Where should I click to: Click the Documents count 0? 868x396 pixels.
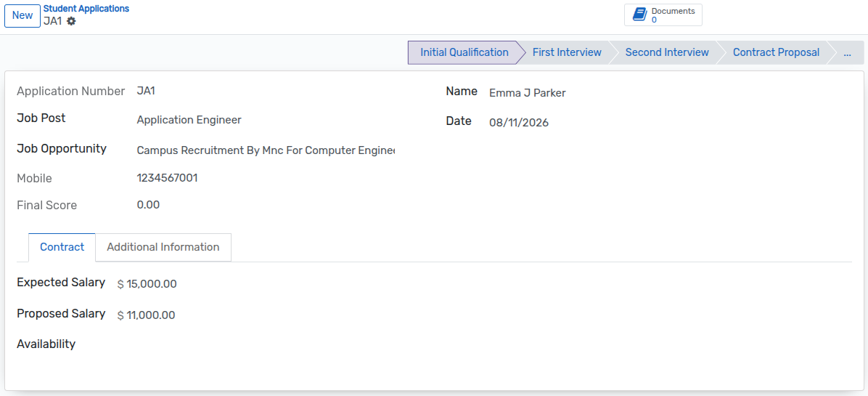point(654,20)
